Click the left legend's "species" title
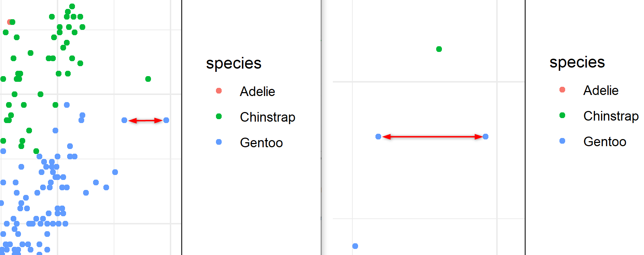The height and width of the screenshot is (255, 644). pos(234,63)
